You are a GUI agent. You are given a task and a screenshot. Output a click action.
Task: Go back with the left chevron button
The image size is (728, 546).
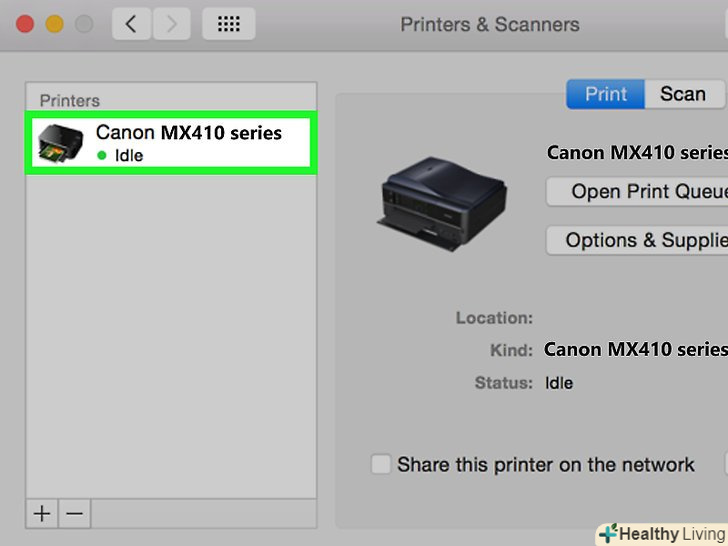(131, 24)
